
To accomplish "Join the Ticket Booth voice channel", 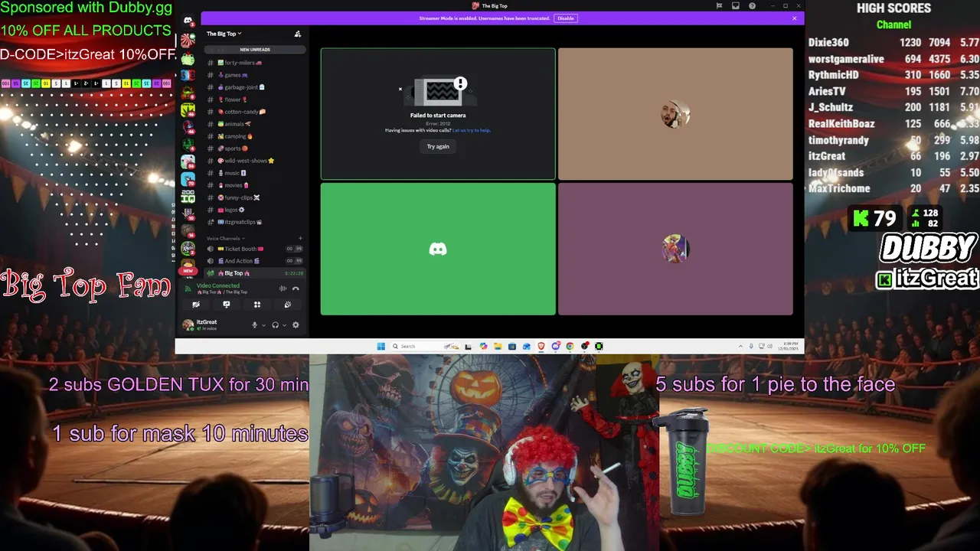I will point(254,249).
